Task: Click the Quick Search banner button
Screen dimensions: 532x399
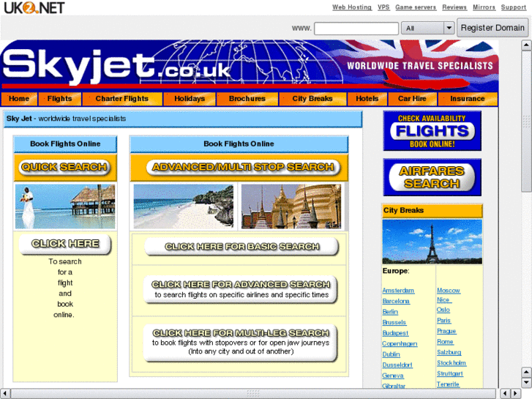Action: click(x=64, y=167)
